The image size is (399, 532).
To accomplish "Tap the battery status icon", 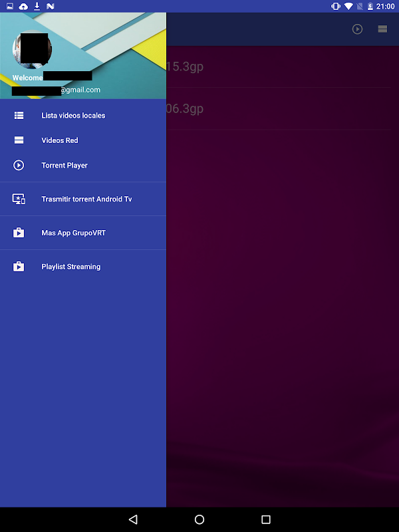I will [x=370, y=6].
